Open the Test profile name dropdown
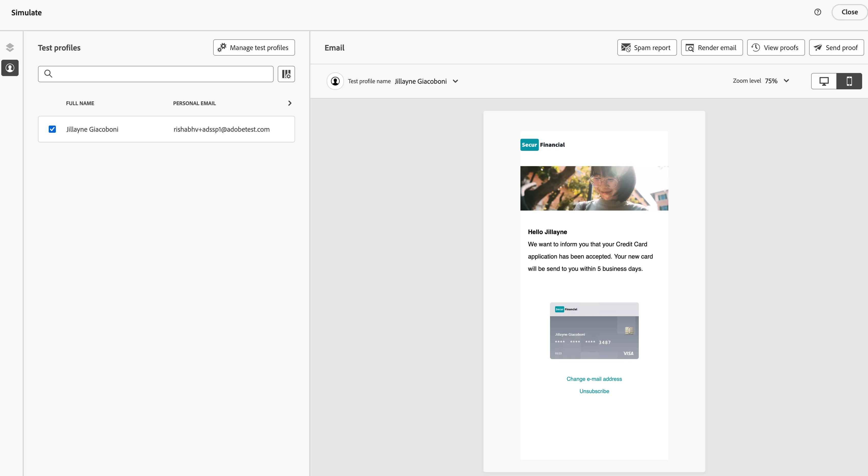Screen dimensions: 868x476 click(x=426, y=81)
